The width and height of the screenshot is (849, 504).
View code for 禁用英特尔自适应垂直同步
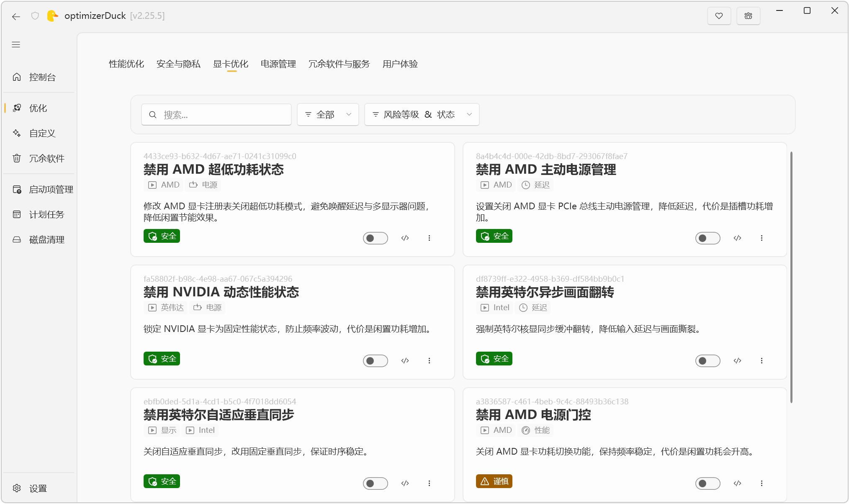tap(405, 483)
